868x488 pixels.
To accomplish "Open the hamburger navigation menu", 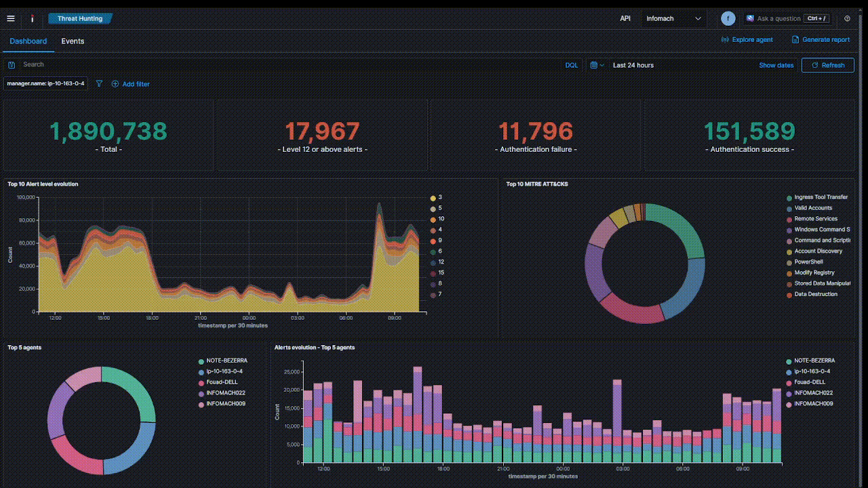I will (x=11, y=18).
